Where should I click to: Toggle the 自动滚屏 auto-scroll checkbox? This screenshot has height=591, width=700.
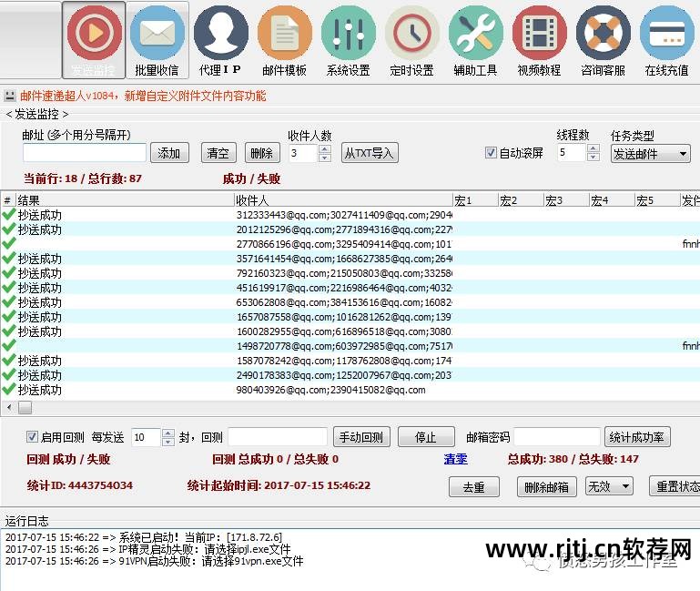coord(491,153)
